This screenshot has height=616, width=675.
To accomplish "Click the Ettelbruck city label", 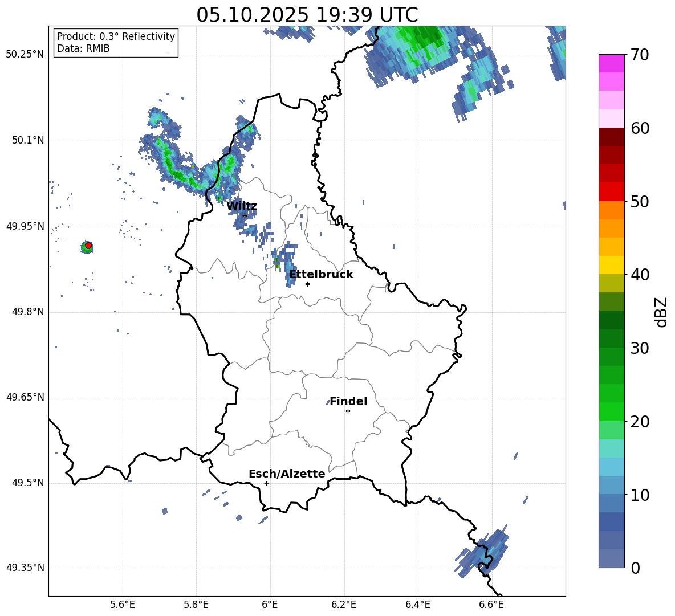I will [321, 275].
